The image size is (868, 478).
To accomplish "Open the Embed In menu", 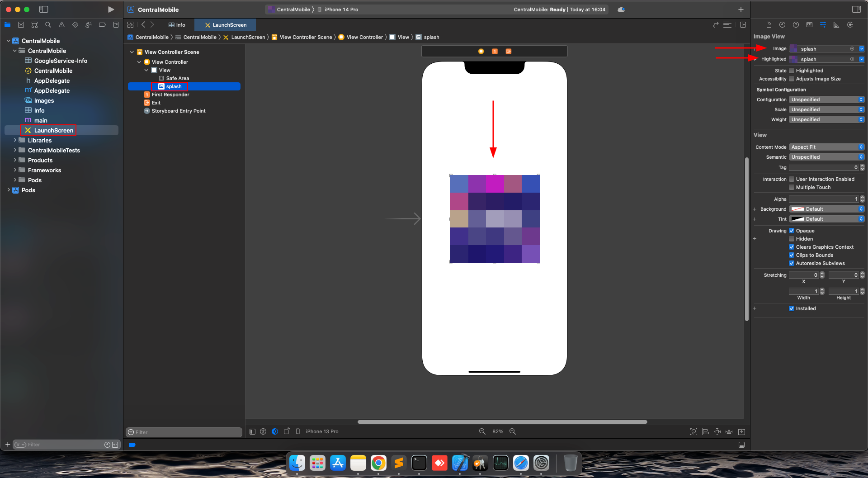I will point(741,431).
